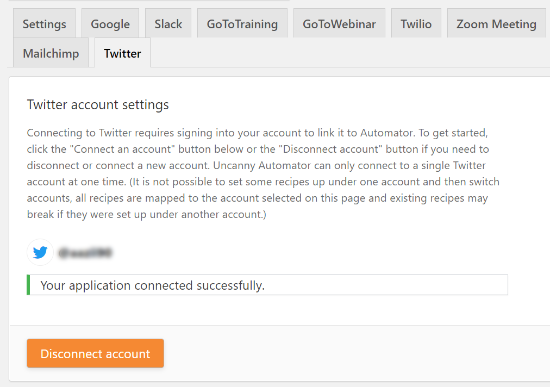Click the application connected successfully notice
Image resolution: width=550 pixels, height=387 pixels.
[x=267, y=285]
